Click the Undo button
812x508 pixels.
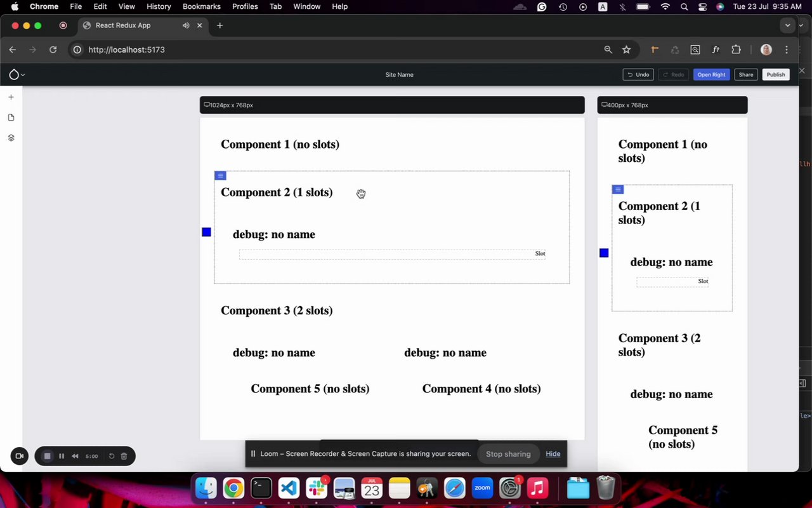click(638, 75)
